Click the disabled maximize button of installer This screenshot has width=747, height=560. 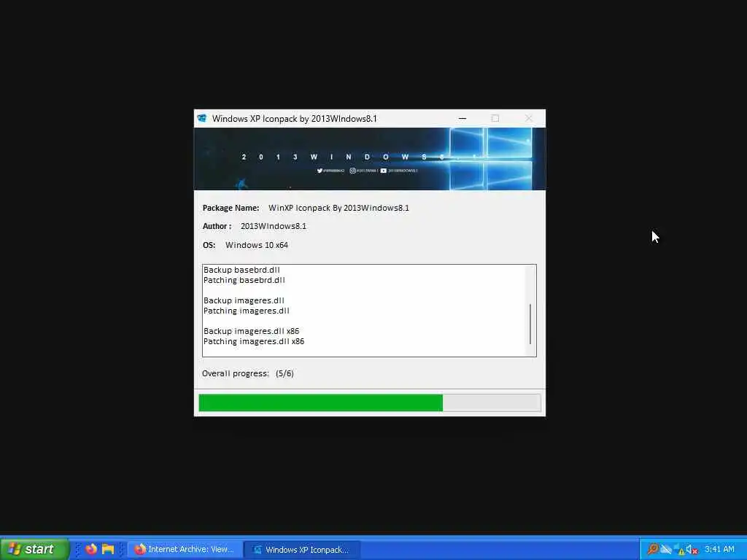495,118
